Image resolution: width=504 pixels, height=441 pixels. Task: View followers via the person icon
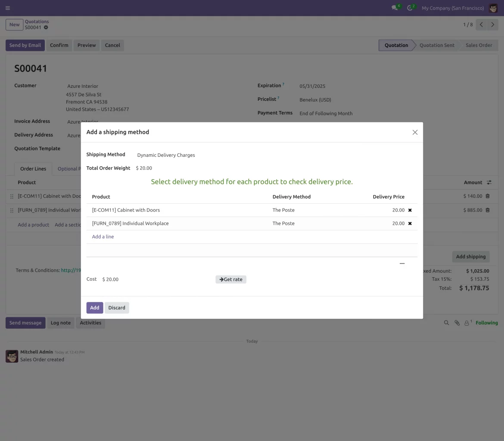(x=467, y=323)
